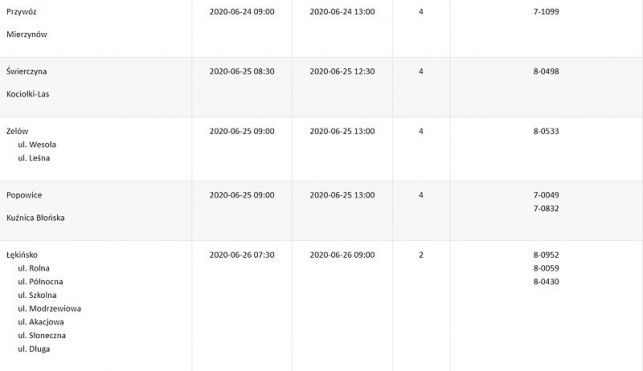
Task: Click station number 7-1099
Action: click(x=546, y=12)
